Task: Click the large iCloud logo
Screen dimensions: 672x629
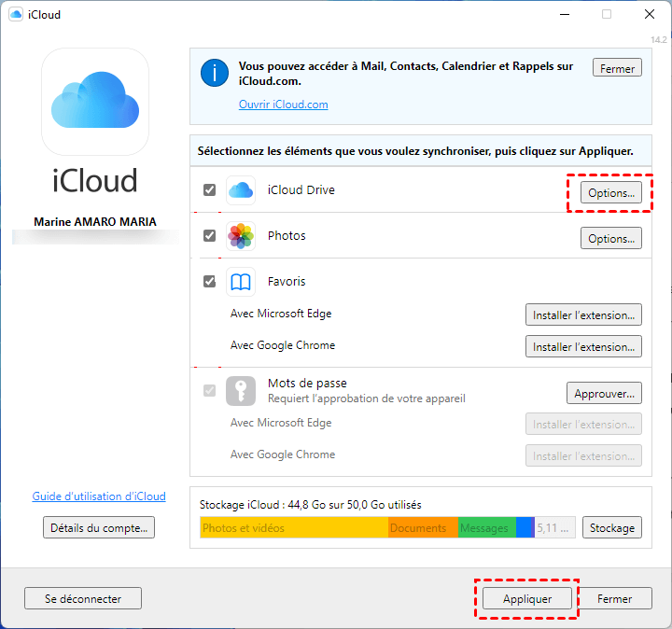Action: [95, 102]
